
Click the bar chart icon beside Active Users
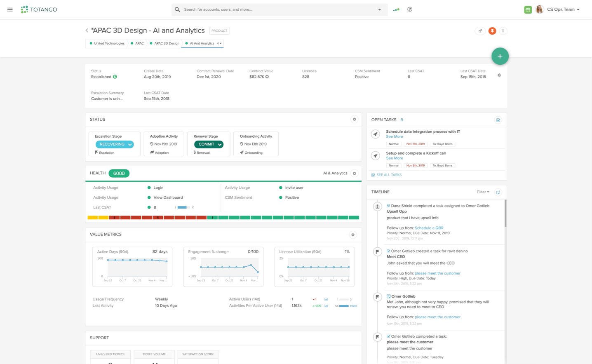[326, 299]
